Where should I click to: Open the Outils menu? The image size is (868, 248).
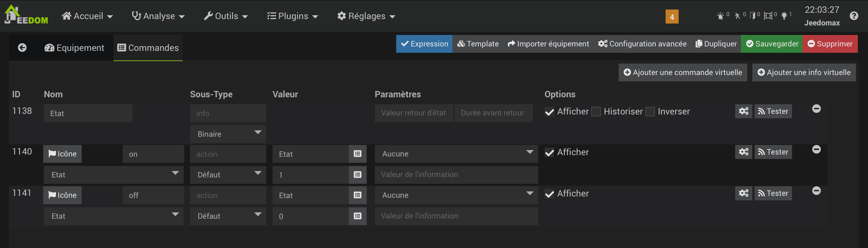(226, 16)
